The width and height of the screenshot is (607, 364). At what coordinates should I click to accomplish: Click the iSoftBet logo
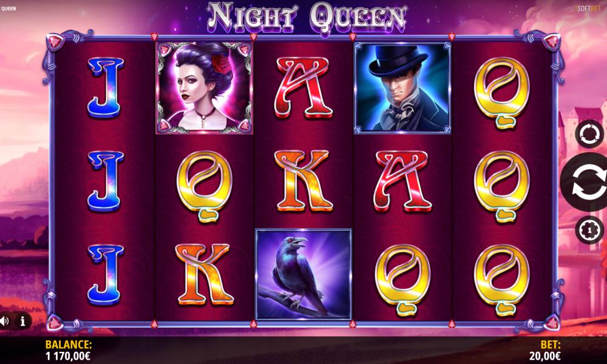point(588,8)
